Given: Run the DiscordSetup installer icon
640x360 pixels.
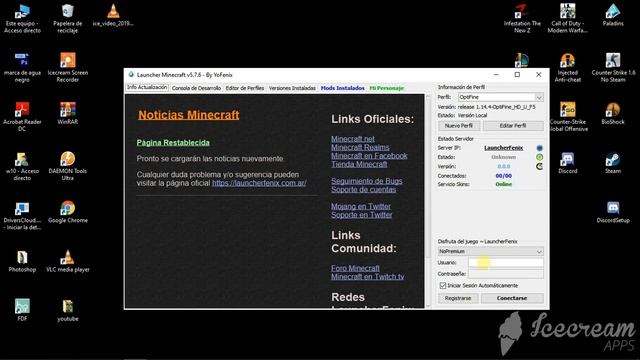Looking at the screenshot, I should point(613,212).
